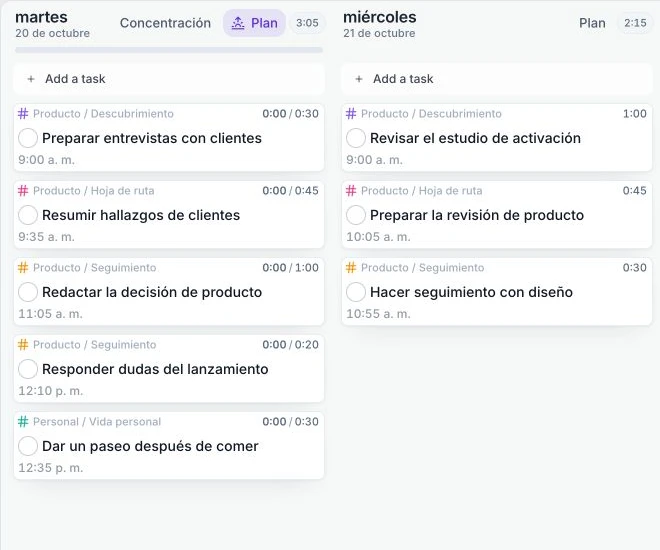
Task: Open channel Producto / Seguimiento on Hacer seguimiento card
Action: pyautogui.click(x=422, y=268)
